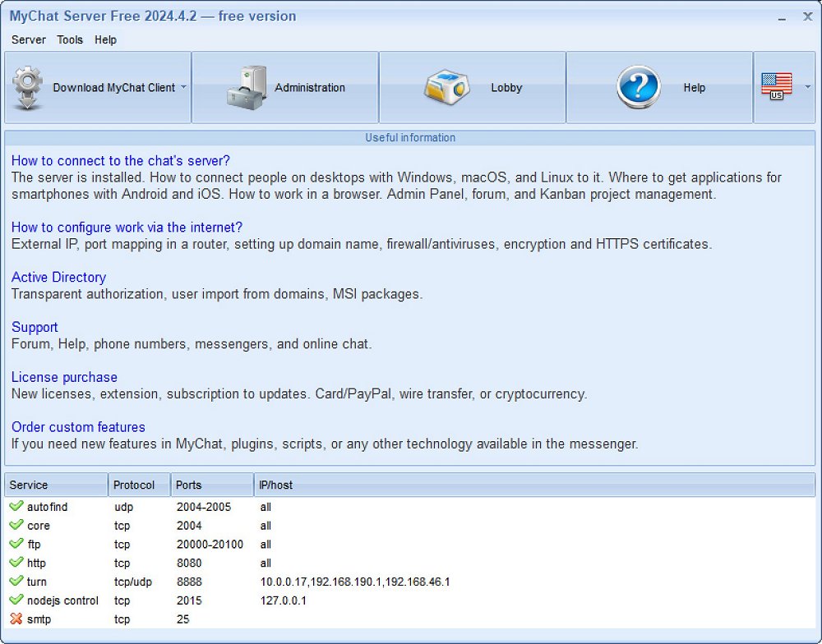Click the red X status icon for smtp
Screen dimensions: 822x644
[16, 619]
